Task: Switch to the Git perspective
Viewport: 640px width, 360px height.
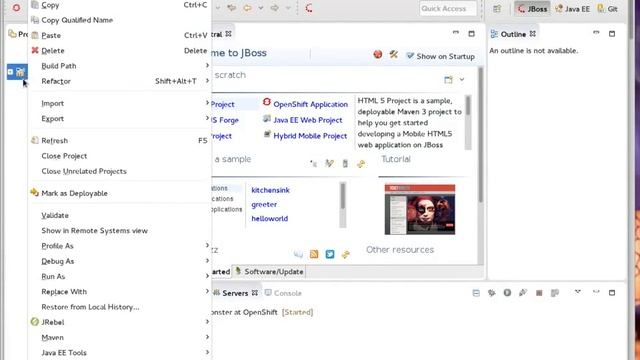Action: tap(607, 9)
